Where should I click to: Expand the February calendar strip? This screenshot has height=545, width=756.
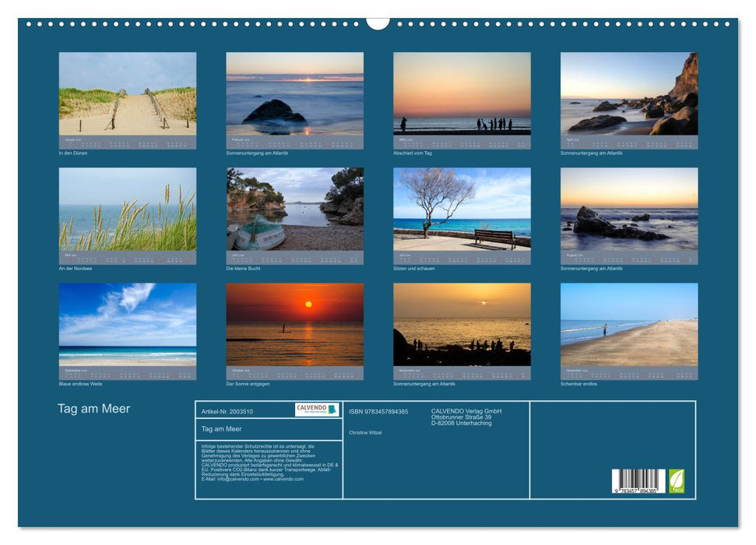click(294, 142)
